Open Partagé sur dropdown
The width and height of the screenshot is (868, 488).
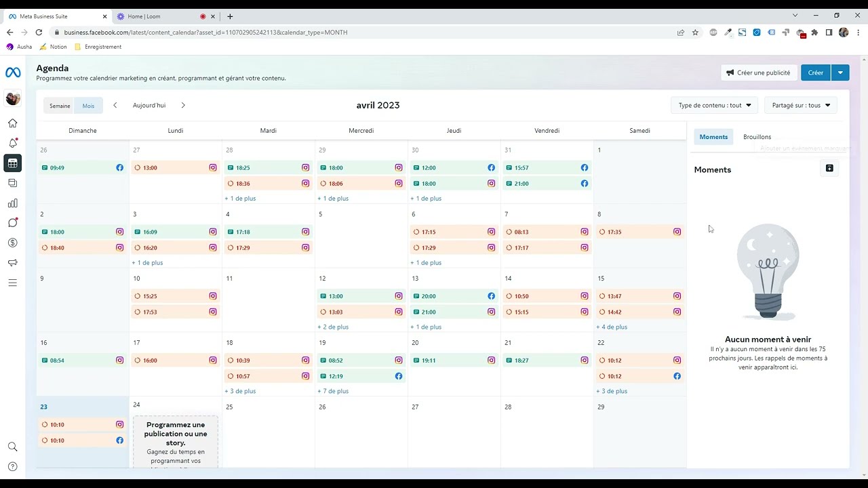(801, 105)
